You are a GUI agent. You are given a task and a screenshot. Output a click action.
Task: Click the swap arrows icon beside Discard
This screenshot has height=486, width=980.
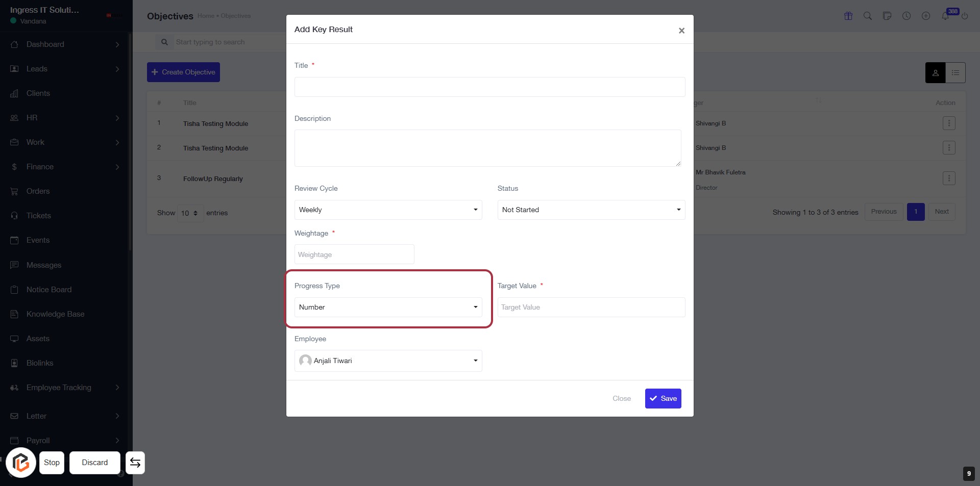tap(135, 463)
